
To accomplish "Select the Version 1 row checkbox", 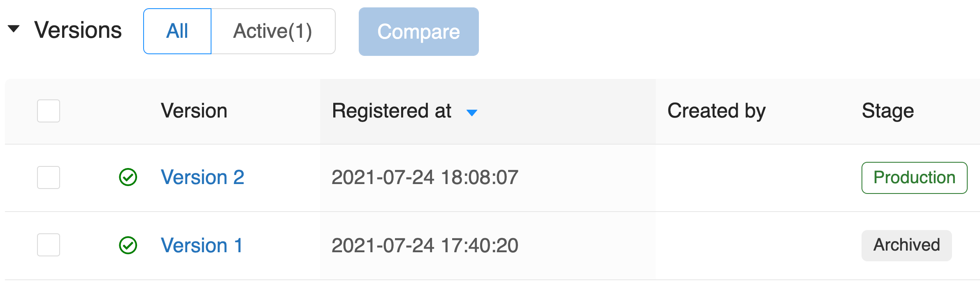I will point(49,245).
